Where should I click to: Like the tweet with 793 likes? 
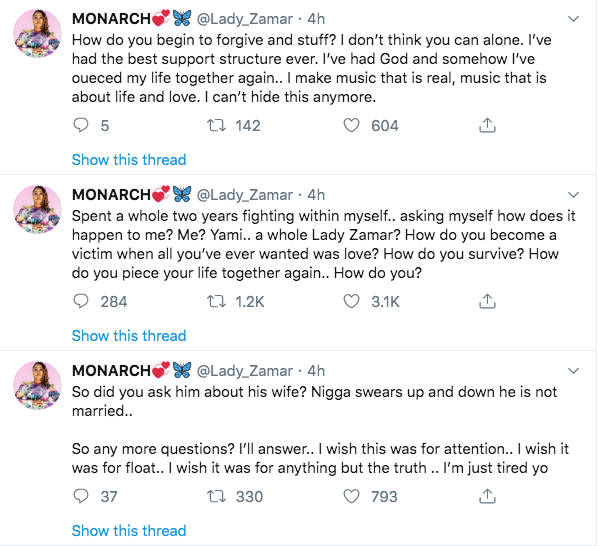point(352,495)
